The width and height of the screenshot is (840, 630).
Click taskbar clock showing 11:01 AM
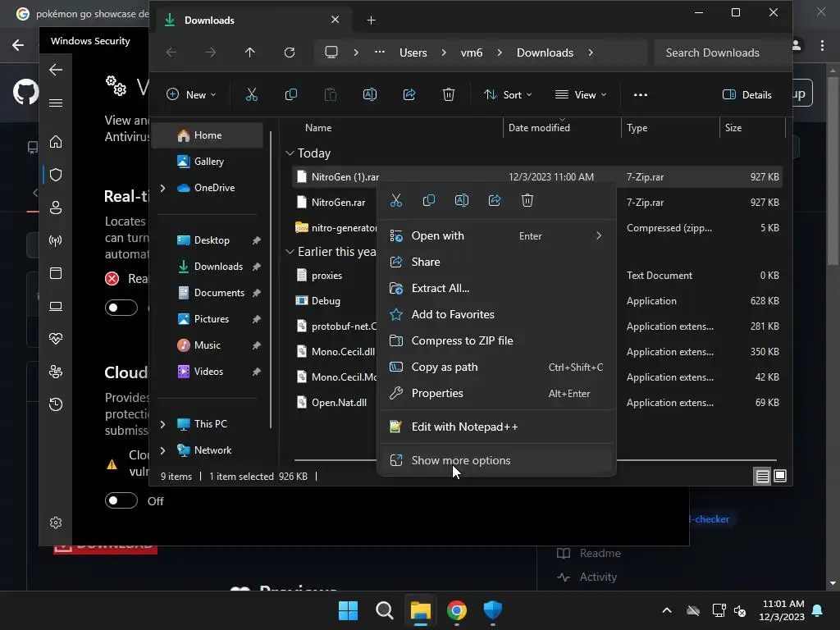[782, 610]
